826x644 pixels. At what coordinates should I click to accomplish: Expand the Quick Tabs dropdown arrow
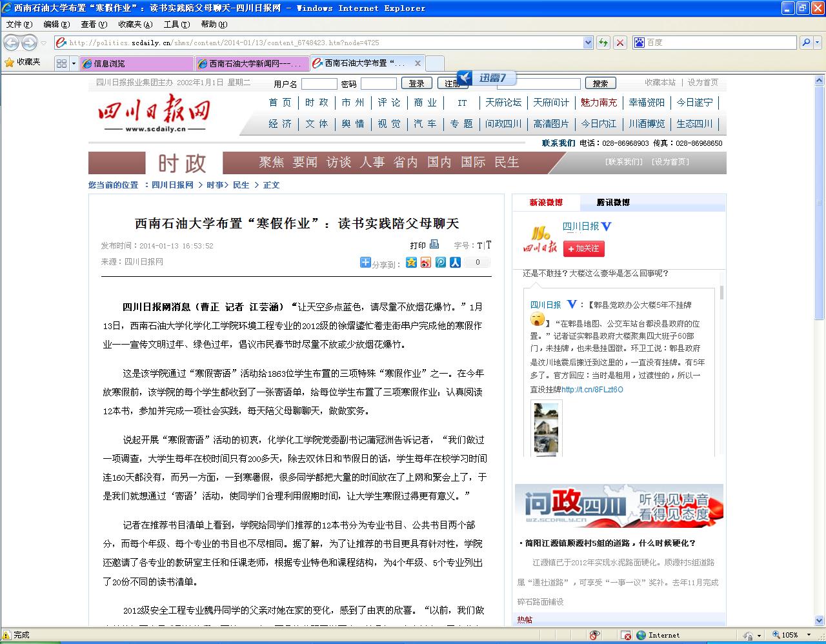coord(74,63)
